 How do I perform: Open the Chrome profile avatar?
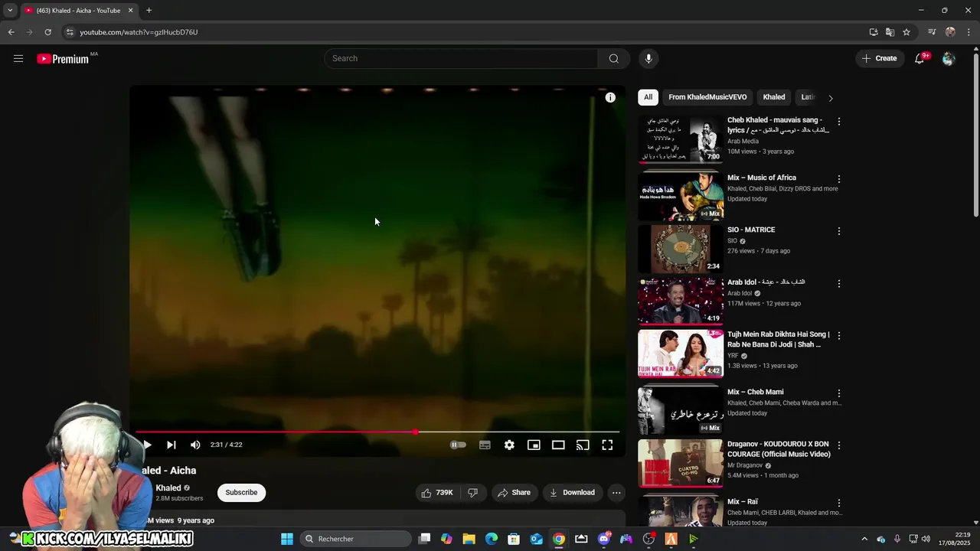[950, 32]
